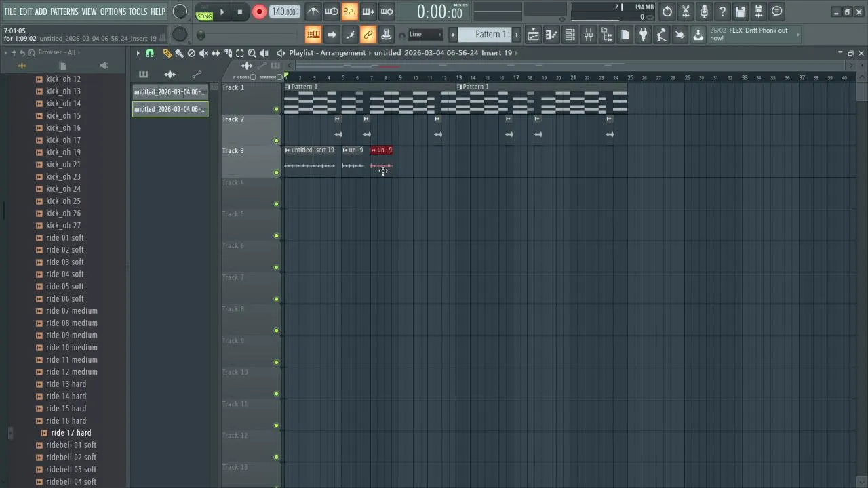Open the Pattern 1 clip menu on Track 1
Screen dimensions: 868x488
coord(288,87)
